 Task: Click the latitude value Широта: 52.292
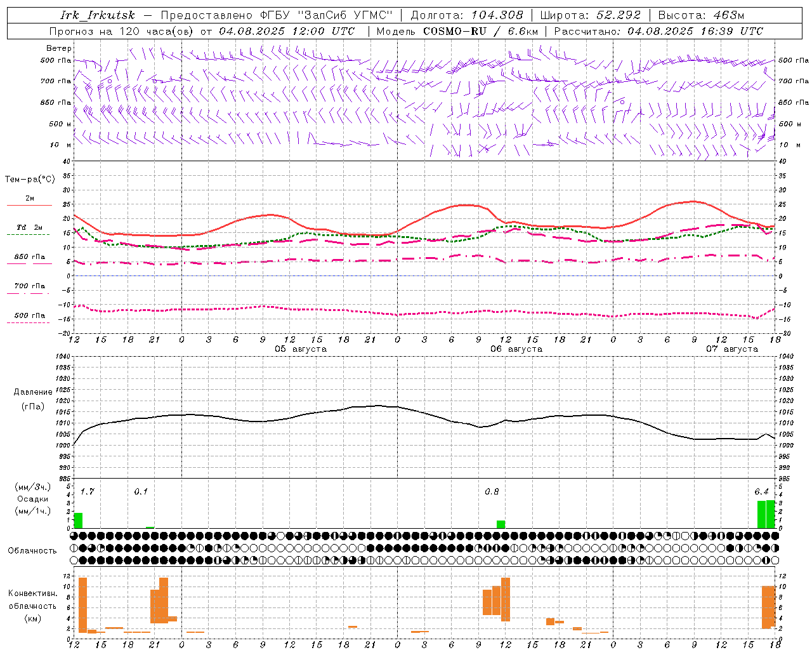[591, 15]
